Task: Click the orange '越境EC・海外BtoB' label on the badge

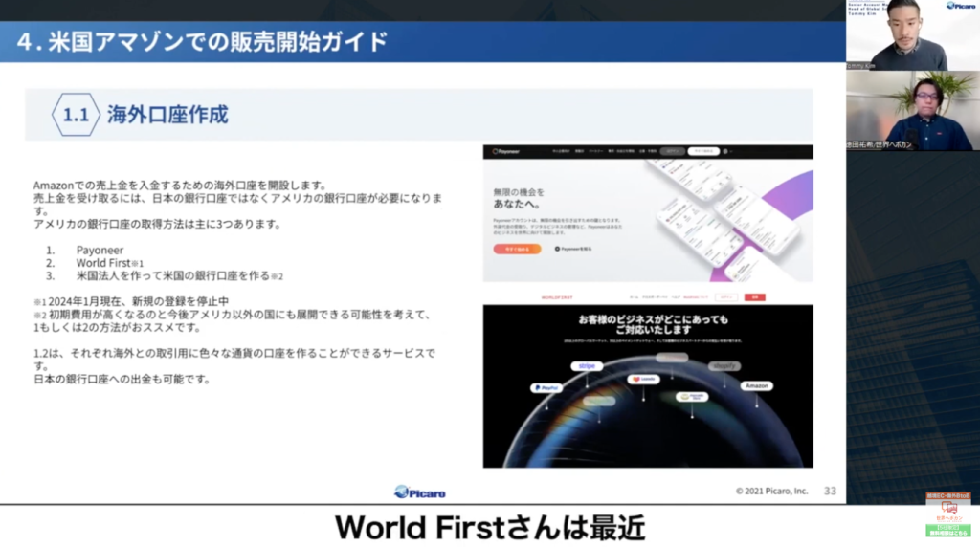Action: coord(948,495)
